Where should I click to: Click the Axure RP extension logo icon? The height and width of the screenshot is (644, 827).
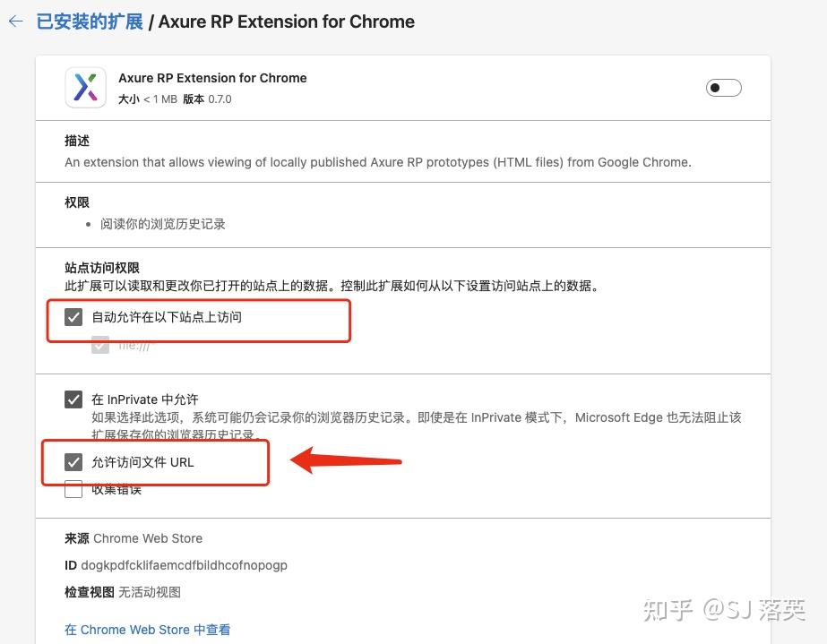[86, 87]
